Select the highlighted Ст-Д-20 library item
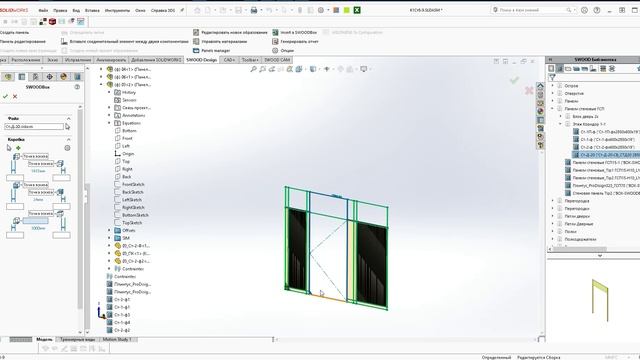640x360 pixels. click(x=606, y=155)
